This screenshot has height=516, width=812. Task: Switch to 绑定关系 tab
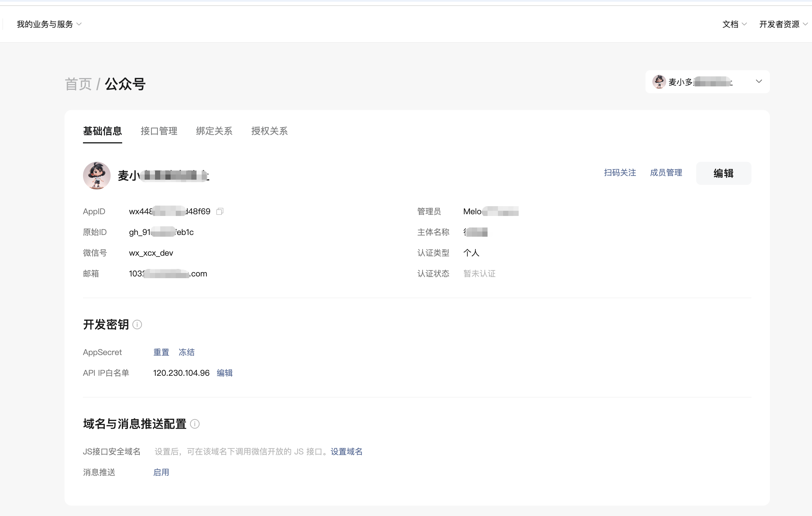pyautogui.click(x=214, y=131)
